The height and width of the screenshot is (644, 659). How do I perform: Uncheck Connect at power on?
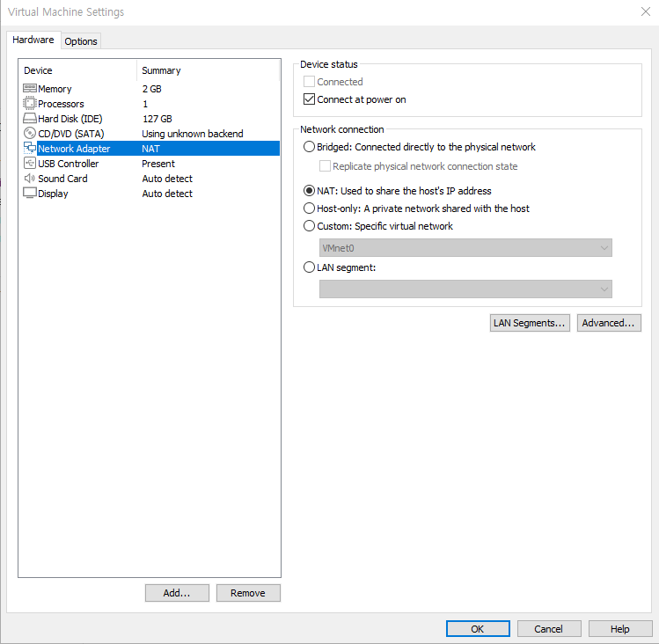[x=309, y=99]
